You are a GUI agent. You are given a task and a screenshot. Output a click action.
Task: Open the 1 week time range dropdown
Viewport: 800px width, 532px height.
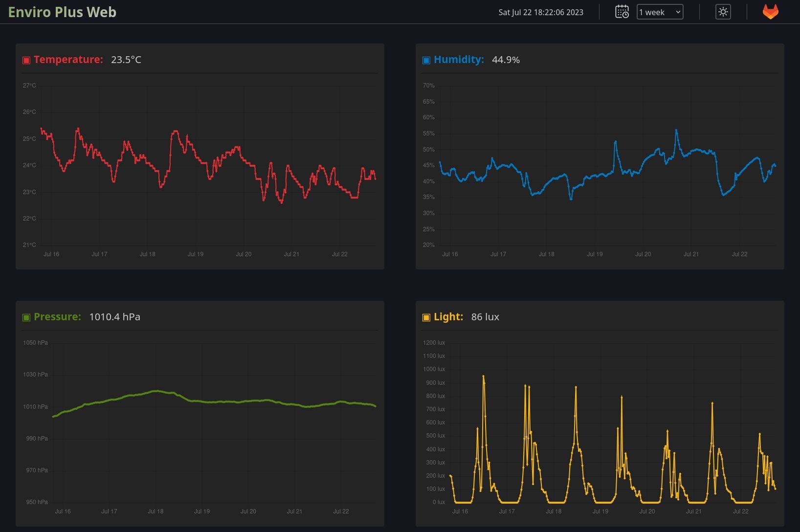tap(660, 12)
